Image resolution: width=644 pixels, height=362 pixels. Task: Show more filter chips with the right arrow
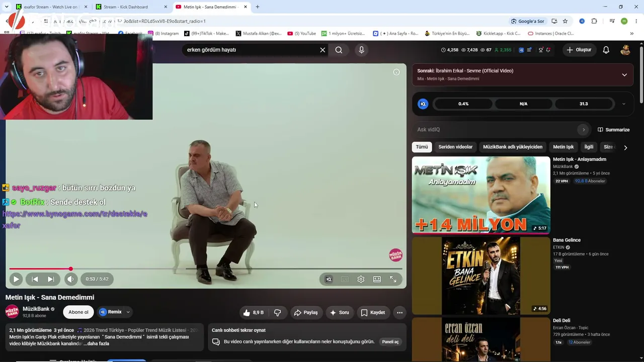[625, 147]
